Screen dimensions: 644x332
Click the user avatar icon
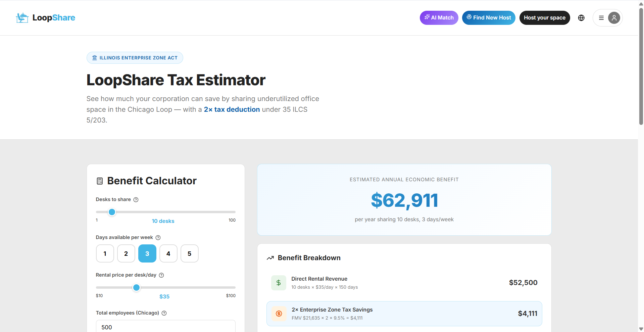pos(614,18)
